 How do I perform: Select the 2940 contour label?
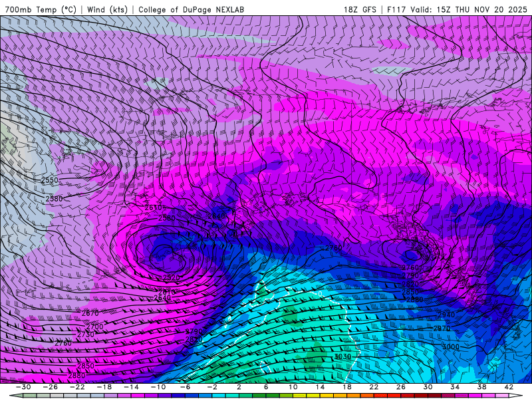tap(446, 315)
